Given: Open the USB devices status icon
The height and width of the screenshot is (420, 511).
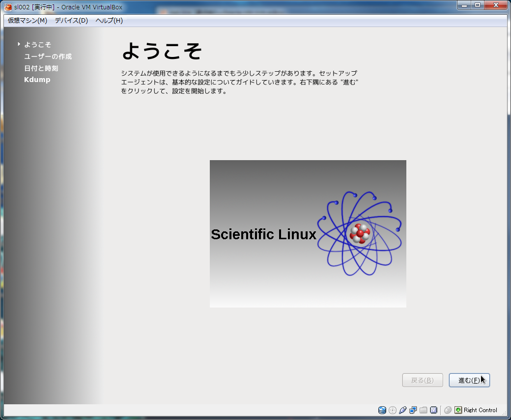Looking at the screenshot, I should point(403,410).
